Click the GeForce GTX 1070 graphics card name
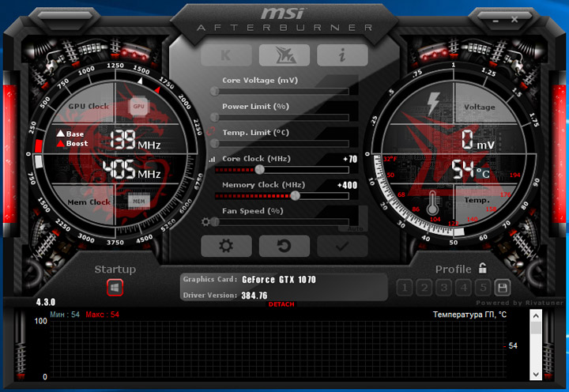569x392 pixels. click(279, 280)
